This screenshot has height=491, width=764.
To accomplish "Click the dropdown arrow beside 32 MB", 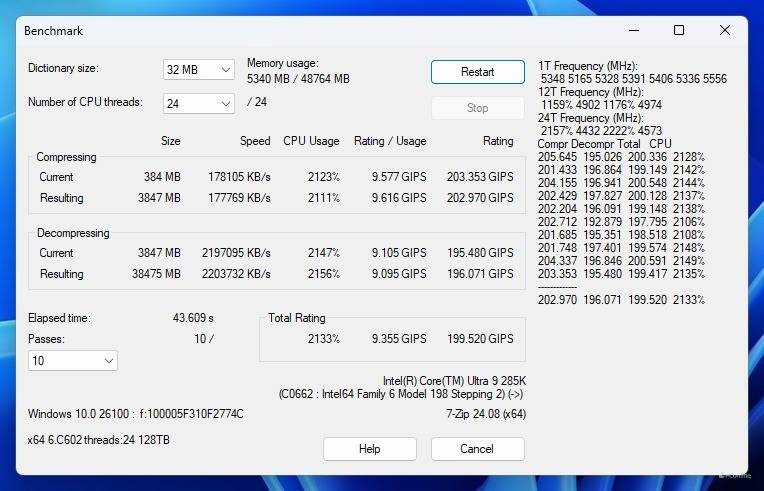I will [x=226, y=70].
